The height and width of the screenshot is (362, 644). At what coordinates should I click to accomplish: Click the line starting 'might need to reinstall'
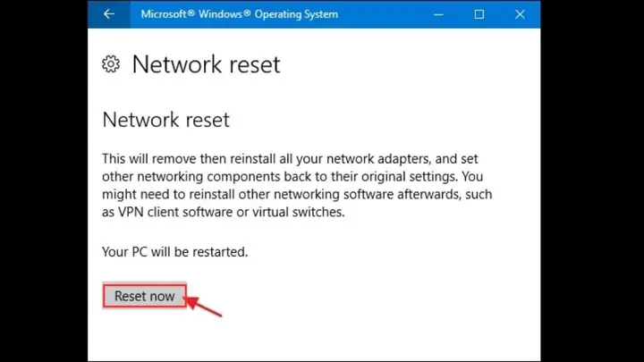point(297,194)
